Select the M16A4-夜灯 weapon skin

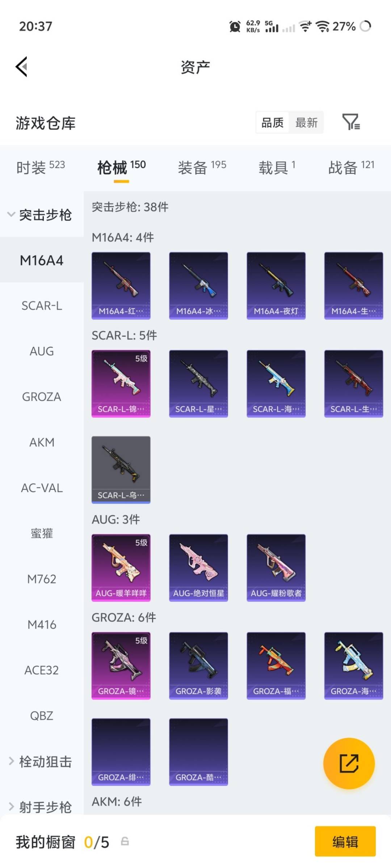coord(276,286)
